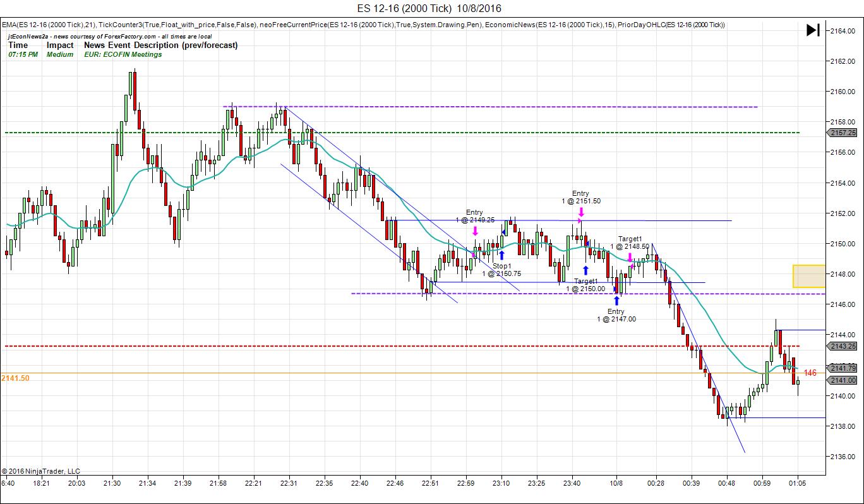The image size is (864, 504).
Task: Click the Medium impact value
Action: coord(60,54)
